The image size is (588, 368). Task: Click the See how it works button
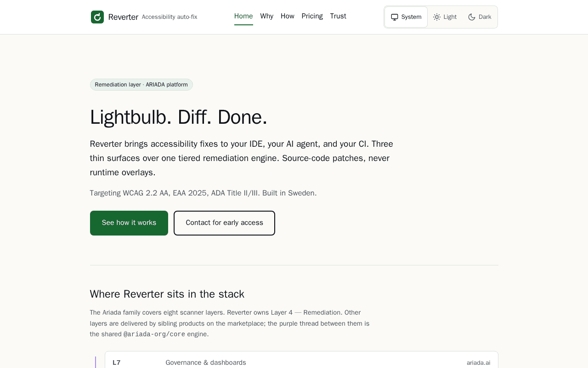point(129,223)
